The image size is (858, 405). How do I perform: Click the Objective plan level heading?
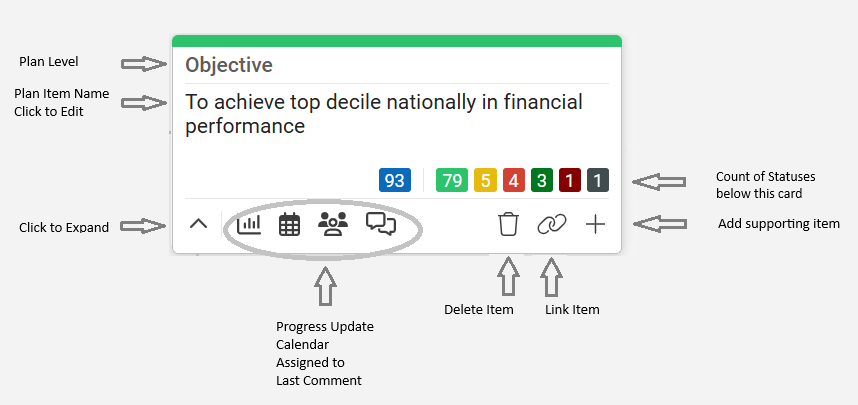pyautogui.click(x=229, y=65)
